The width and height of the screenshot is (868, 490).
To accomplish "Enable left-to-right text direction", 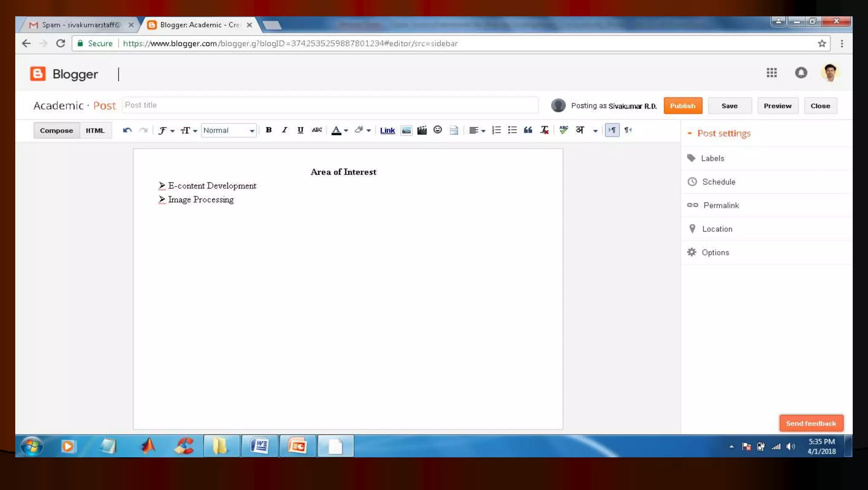I will [612, 130].
